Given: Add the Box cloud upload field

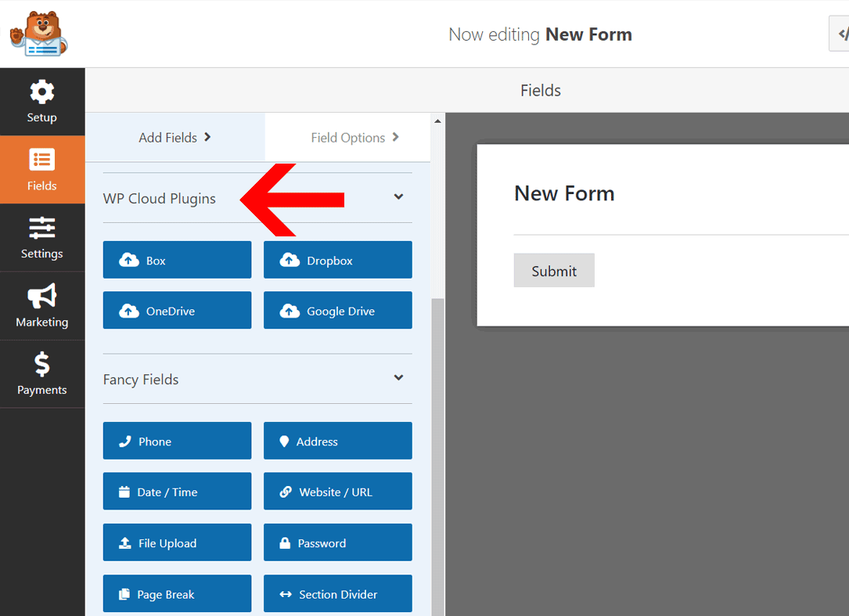Looking at the screenshot, I should pyautogui.click(x=177, y=260).
